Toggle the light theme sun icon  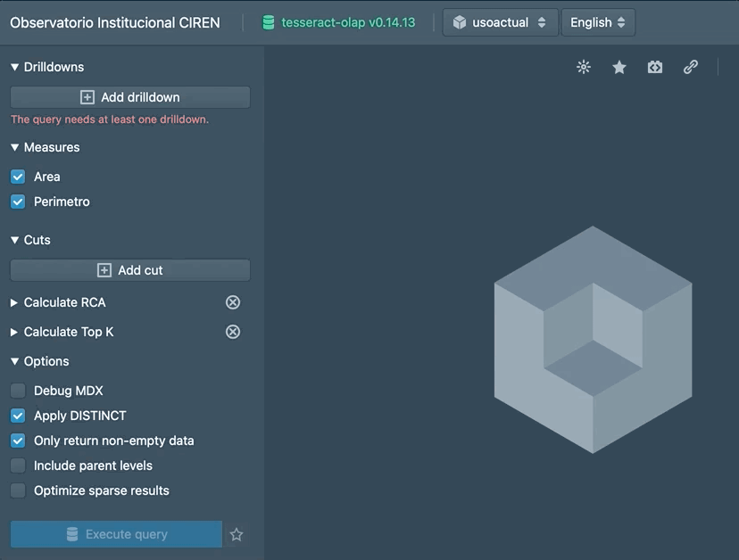584,67
